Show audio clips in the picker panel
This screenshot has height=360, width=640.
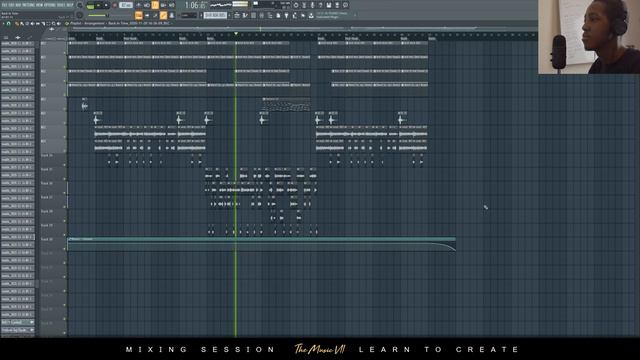(x=18, y=37)
